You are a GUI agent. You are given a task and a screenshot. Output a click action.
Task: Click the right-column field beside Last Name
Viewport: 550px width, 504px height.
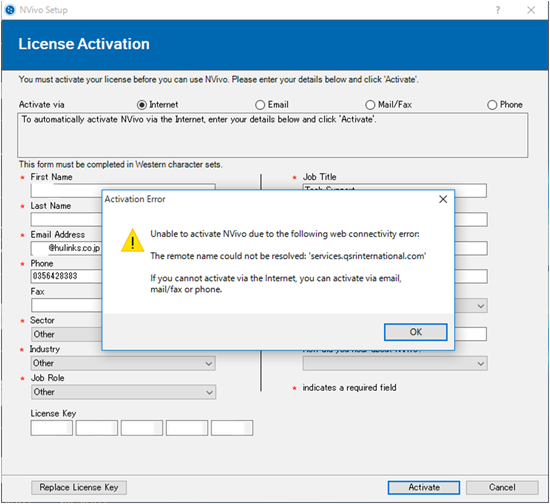point(471,220)
